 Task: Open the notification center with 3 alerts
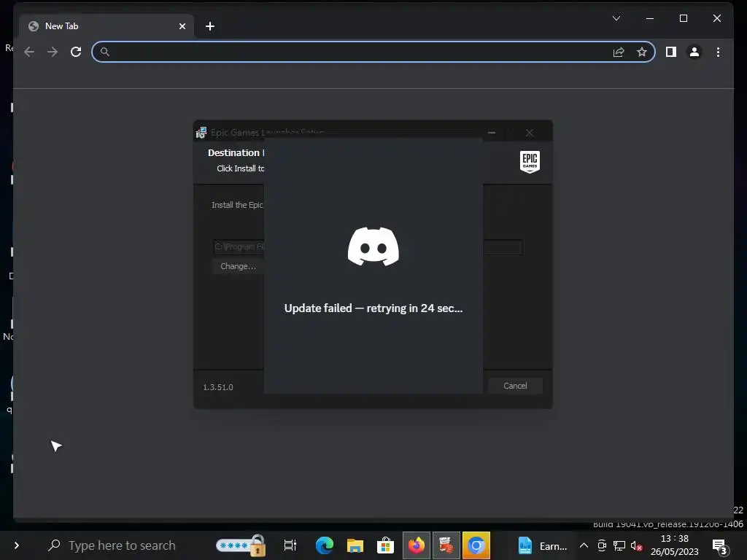pyautogui.click(x=720, y=547)
